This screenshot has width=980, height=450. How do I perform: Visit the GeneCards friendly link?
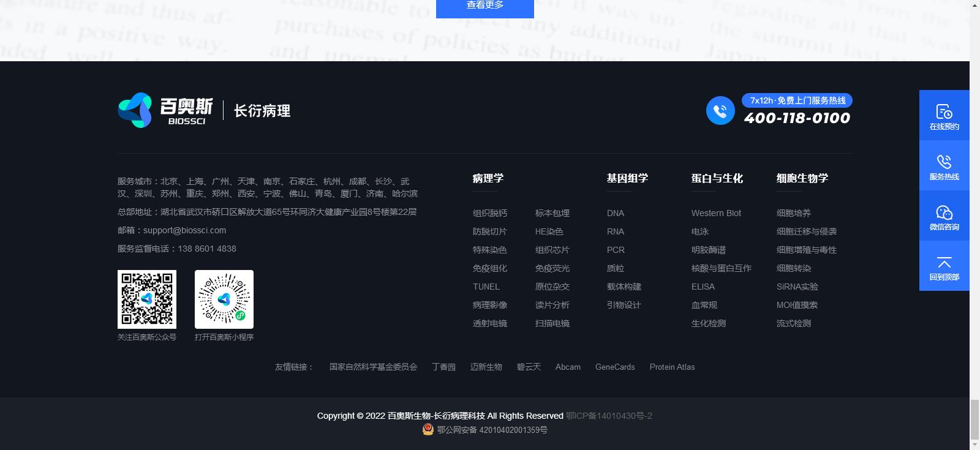tap(615, 367)
